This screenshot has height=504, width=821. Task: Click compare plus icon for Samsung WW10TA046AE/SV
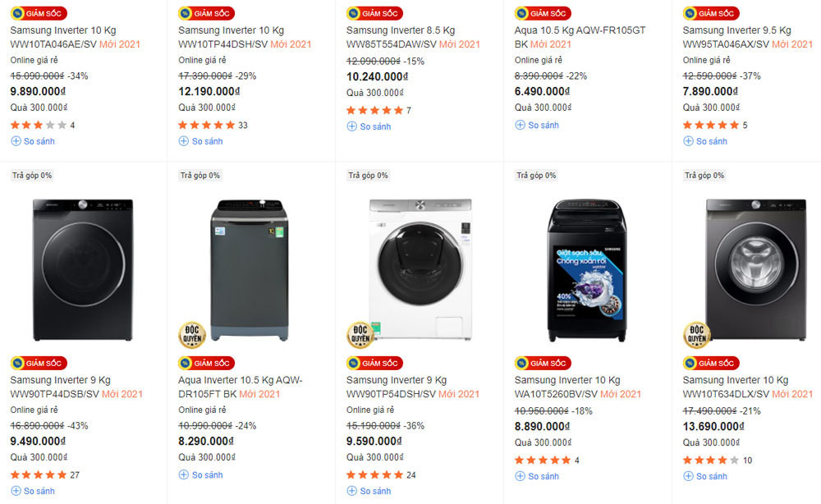(x=16, y=141)
